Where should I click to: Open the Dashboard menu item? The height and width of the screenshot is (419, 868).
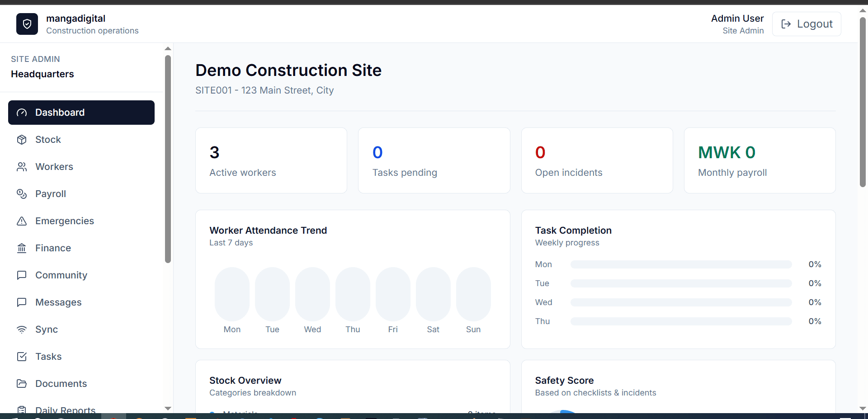[81, 113]
